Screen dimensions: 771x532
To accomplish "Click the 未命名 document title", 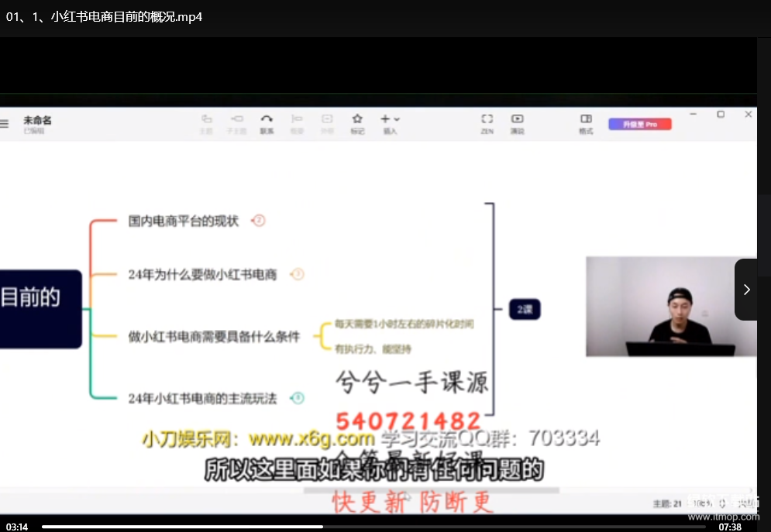I will click(x=37, y=120).
